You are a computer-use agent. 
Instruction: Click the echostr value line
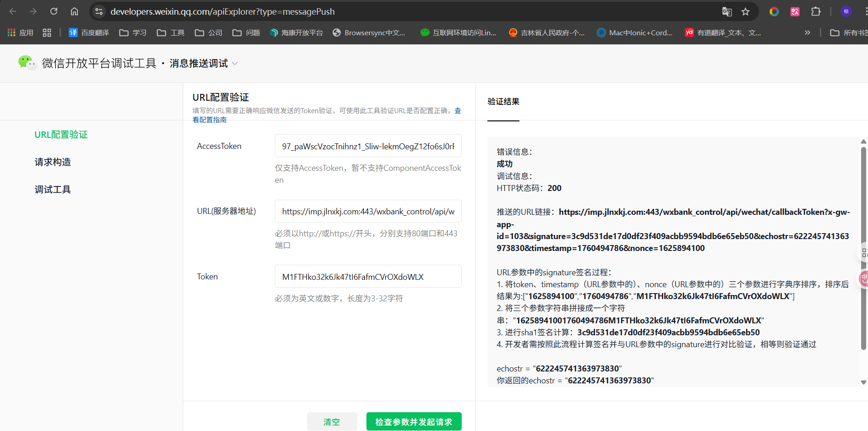tap(559, 369)
